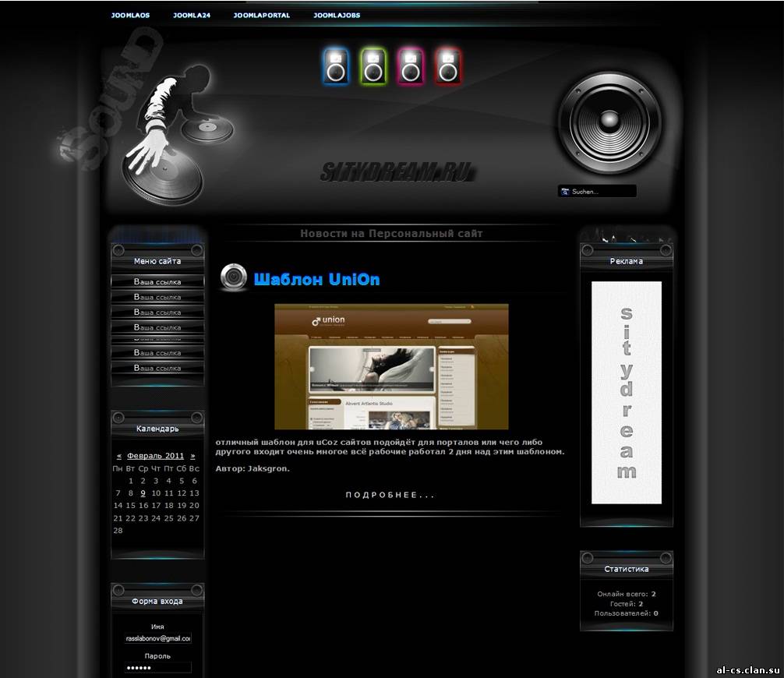784x678 pixels.
Task: Open the JOOMLAPORTAL top menu item
Action: (x=262, y=15)
